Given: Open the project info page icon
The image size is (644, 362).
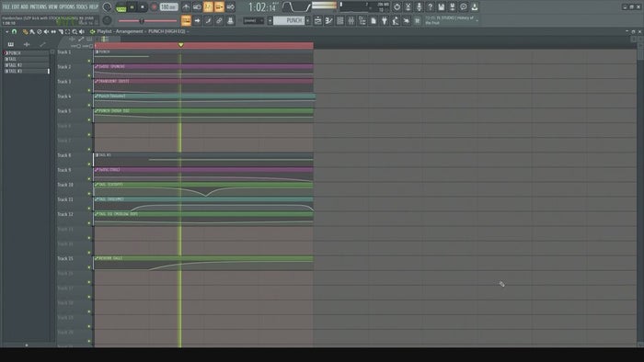Looking at the screenshot, I should point(374,20).
